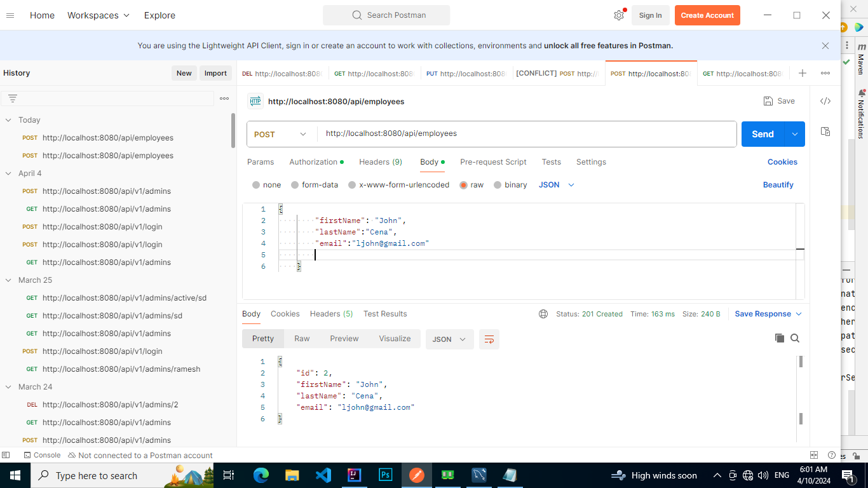
Task: Search the response body magnifier icon
Action: pos(795,338)
